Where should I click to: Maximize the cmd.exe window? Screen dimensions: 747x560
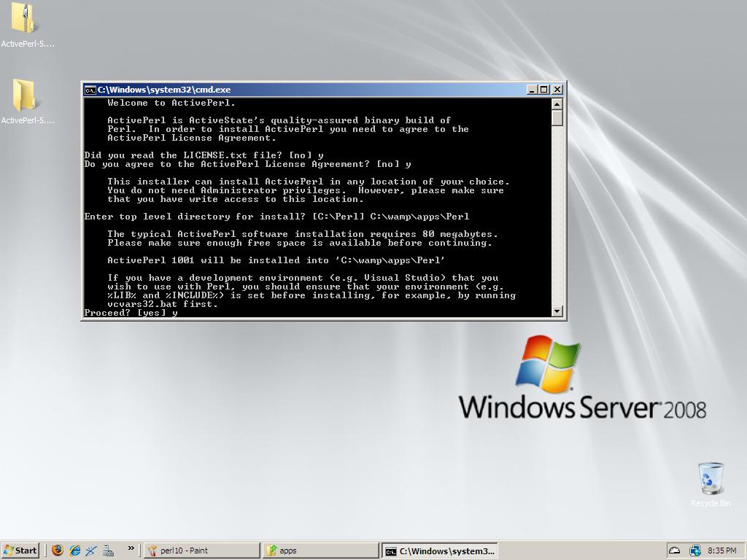click(544, 90)
